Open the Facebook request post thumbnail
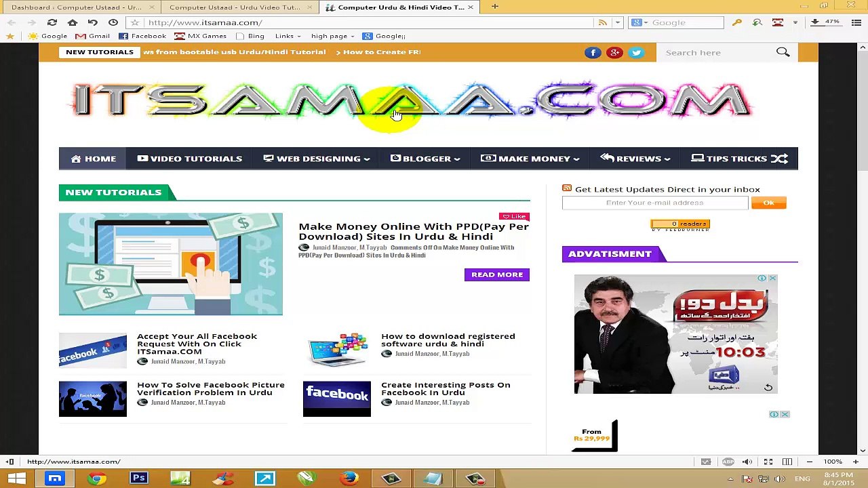The width and height of the screenshot is (868, 488). (x=93, y=351)
